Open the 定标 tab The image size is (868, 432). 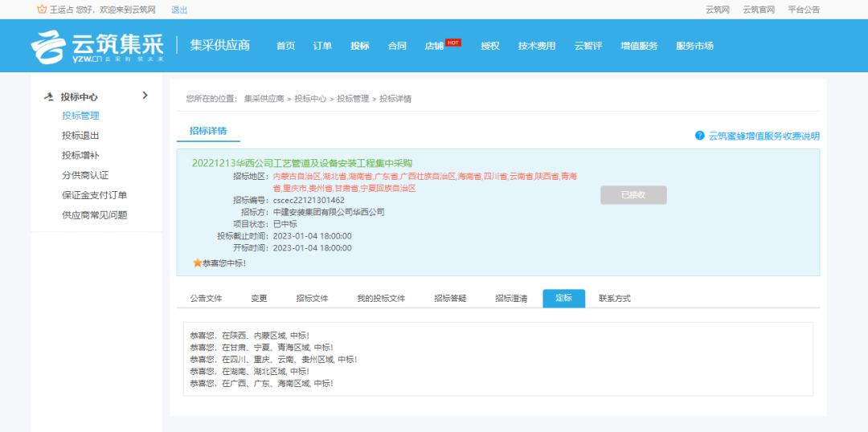[563, 298]
